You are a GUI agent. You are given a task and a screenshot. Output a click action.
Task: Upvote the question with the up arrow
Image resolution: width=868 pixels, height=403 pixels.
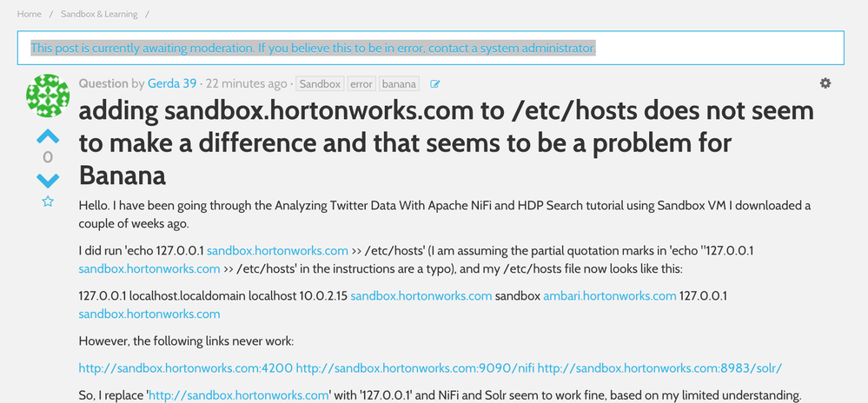(48, 136)
